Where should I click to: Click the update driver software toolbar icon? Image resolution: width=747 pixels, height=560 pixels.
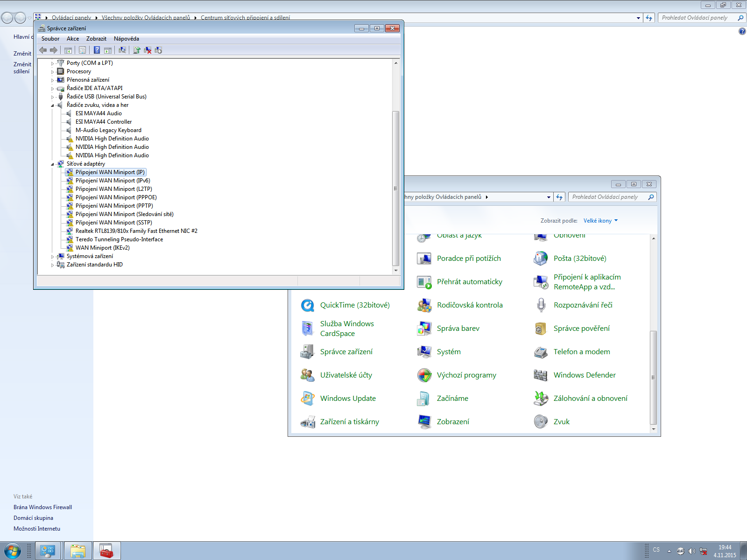(137, 50)
